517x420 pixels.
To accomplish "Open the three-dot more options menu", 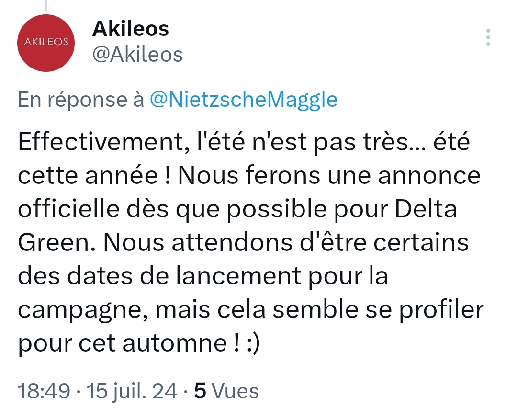I will click(x=488, y=37).
